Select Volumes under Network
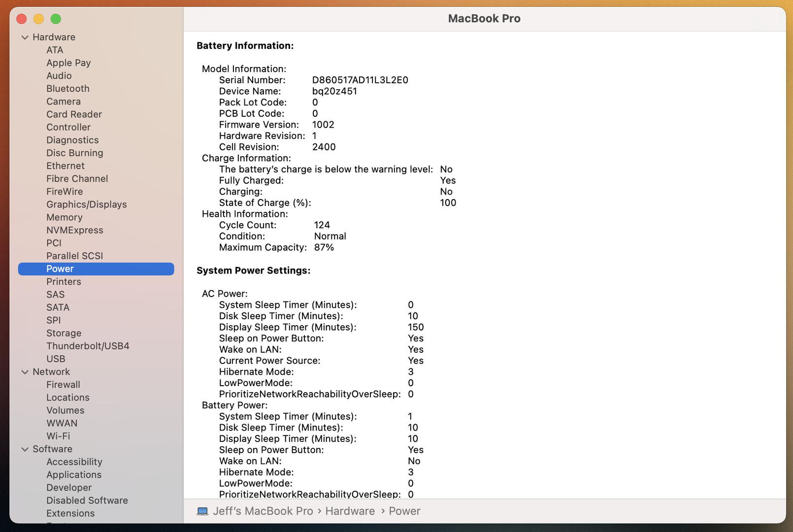The height and width of the screenshot is (532, 793). pyautogui.click(x=66, y=410)
